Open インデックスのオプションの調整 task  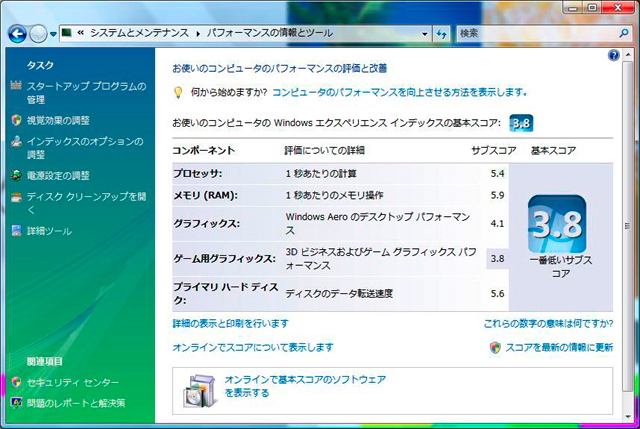click(85, 148)
